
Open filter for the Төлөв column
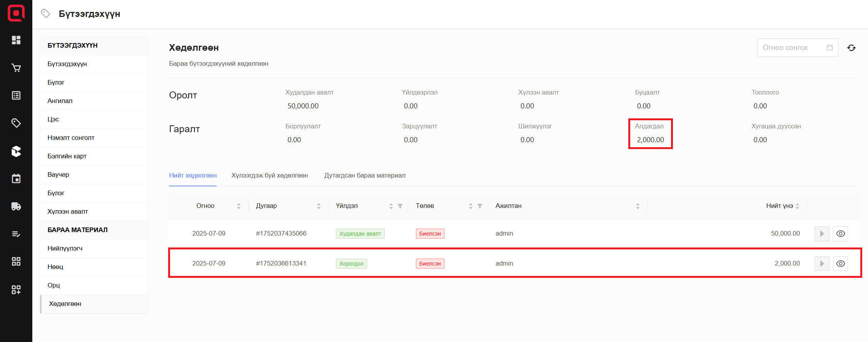(480, 206)
